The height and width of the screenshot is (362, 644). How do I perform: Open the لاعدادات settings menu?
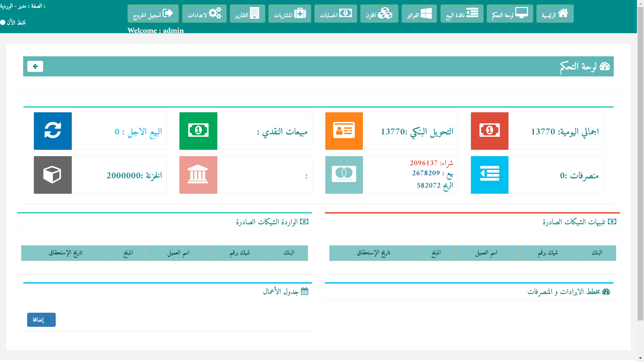pos(204,14)
